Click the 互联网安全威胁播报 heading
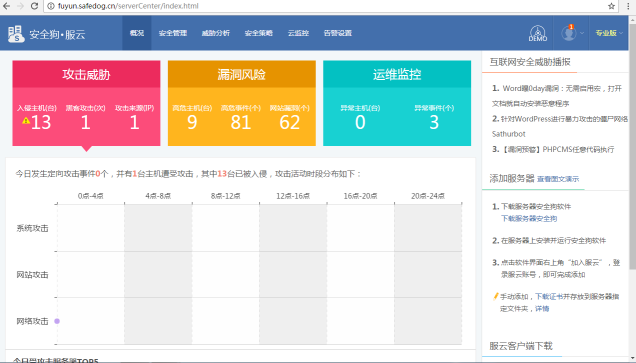This screenshot has width=636, height=363. coord(530,62)
